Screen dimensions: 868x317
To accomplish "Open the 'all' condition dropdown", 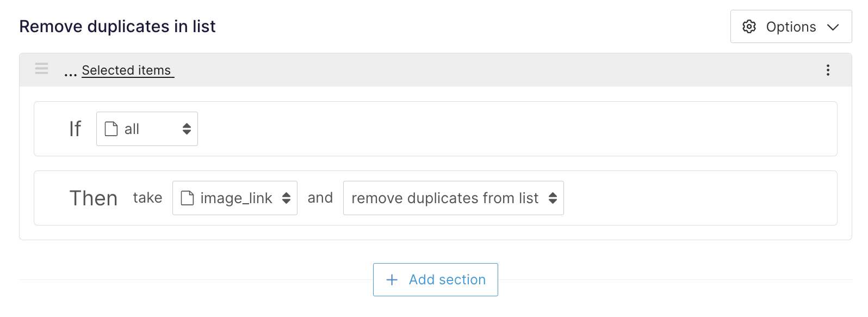I will 147,129.
